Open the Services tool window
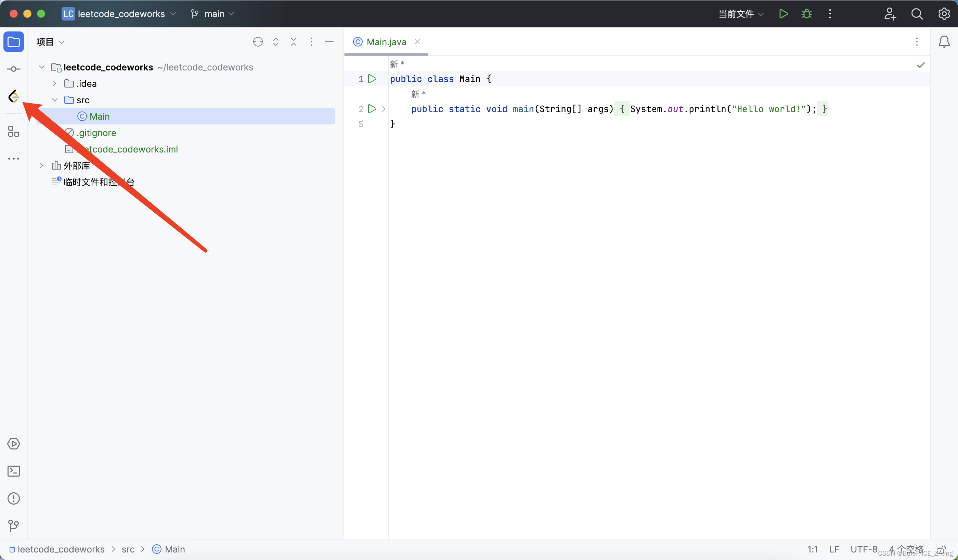Viewport: 958px width, 560px height. click(14, 444)
